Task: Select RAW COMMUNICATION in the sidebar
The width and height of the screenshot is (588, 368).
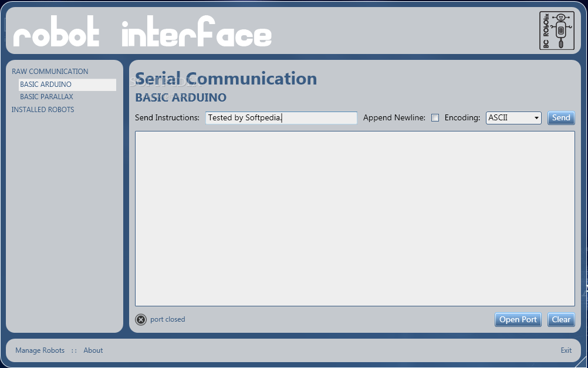Action: 50,72
